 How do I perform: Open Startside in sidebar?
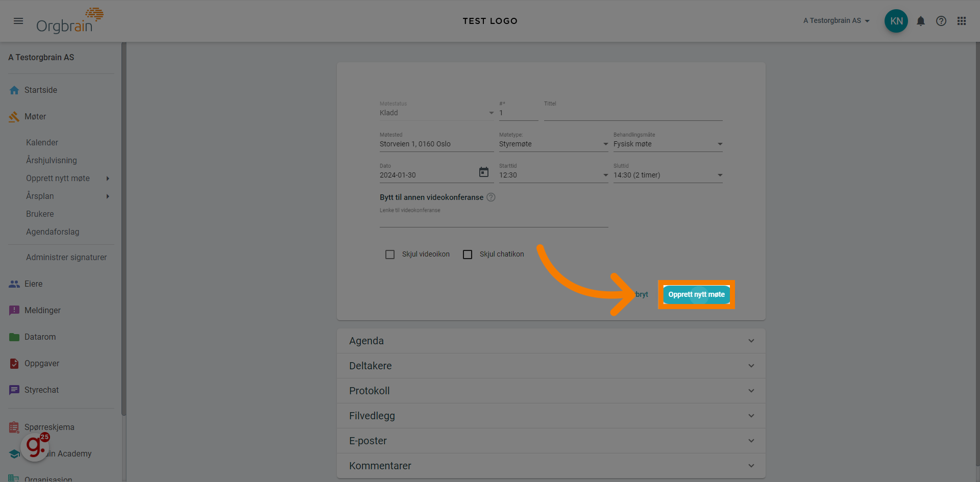41,90
